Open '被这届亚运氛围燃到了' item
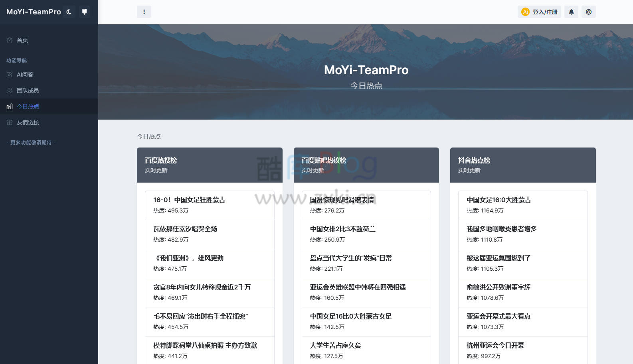Image resolution: width=633 pixels, height=364 pixels. [523, 264]
